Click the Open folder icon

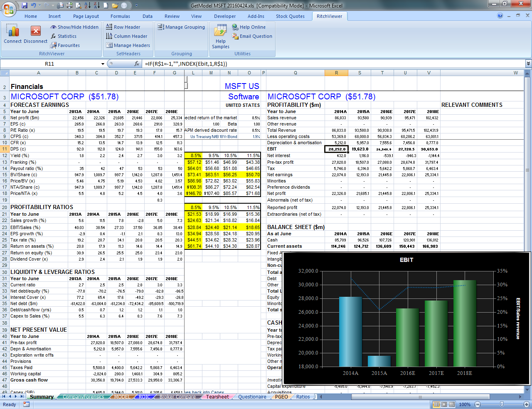pyautogui.click(x=115, y=5)
